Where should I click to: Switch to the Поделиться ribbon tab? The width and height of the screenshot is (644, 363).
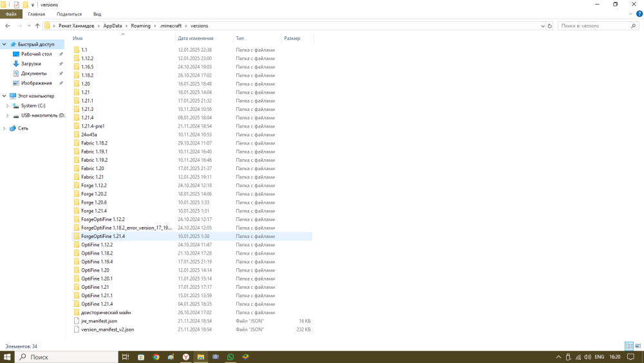point(69,14)
